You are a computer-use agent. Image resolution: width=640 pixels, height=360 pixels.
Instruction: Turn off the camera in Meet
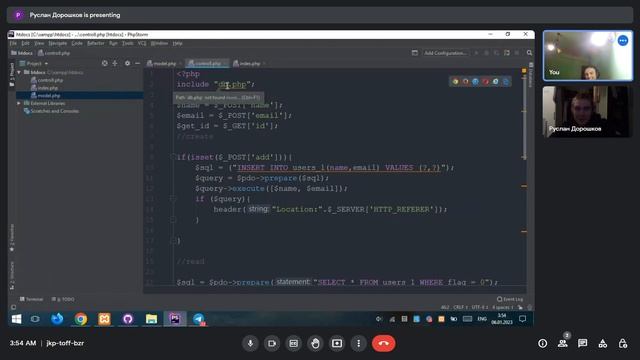272,344
